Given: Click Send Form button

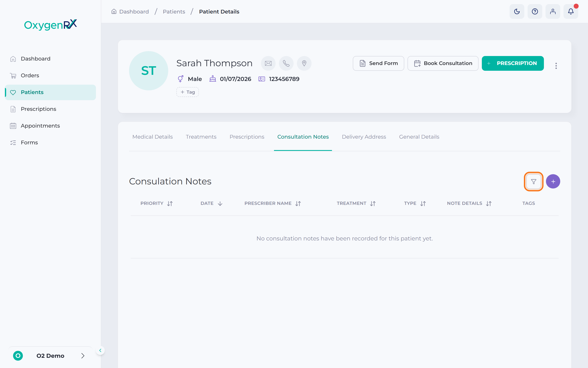Looking at the screenshot, I should tap(378, 63).
